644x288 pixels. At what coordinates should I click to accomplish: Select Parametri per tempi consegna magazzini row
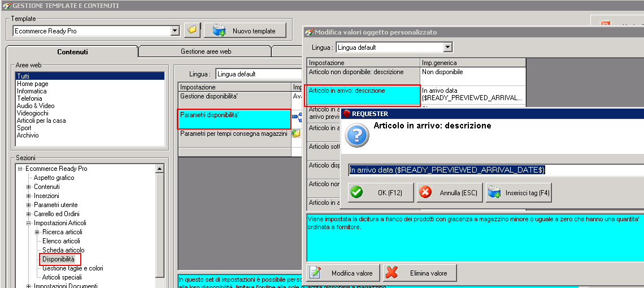pos(235,138)
